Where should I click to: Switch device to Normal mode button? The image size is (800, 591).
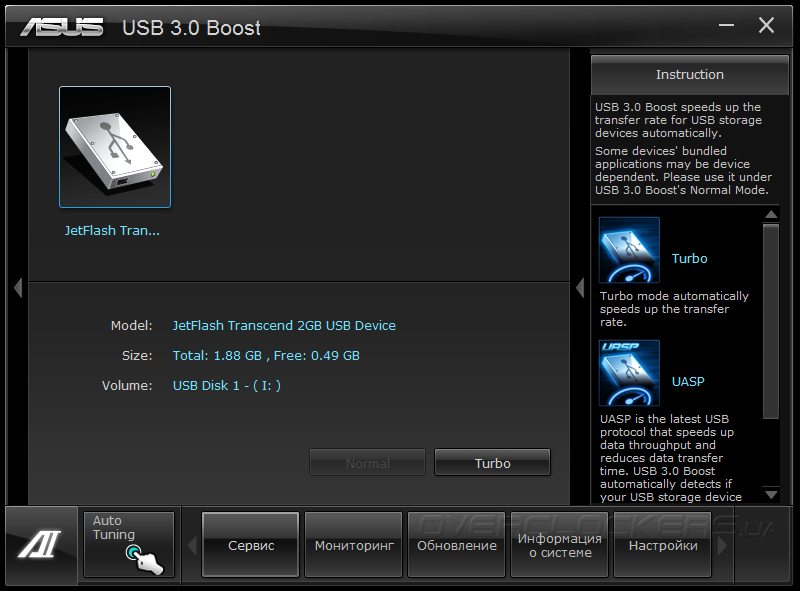click(x=367, y=463)
